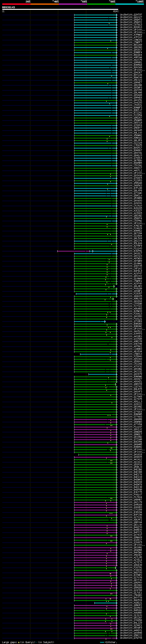This screenshot has height=644, width=146.
Task: Click the label UniRef100_Q40511
Action: pos(131,331)
